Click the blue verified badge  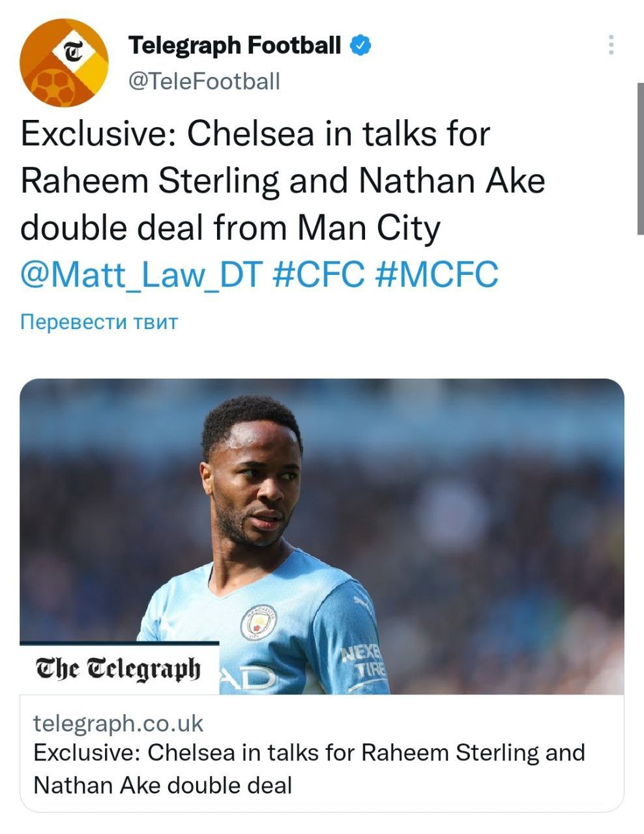[361, 46]
